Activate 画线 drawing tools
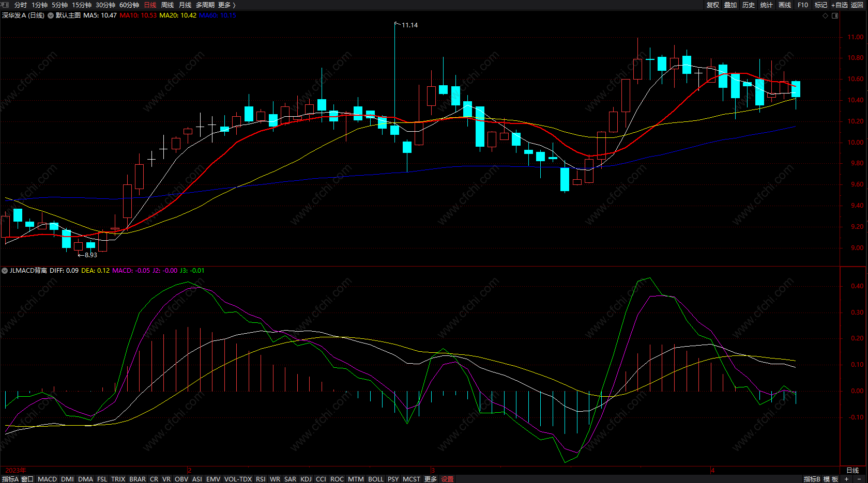This screenshot has height=483, width=868. point(785,5)
